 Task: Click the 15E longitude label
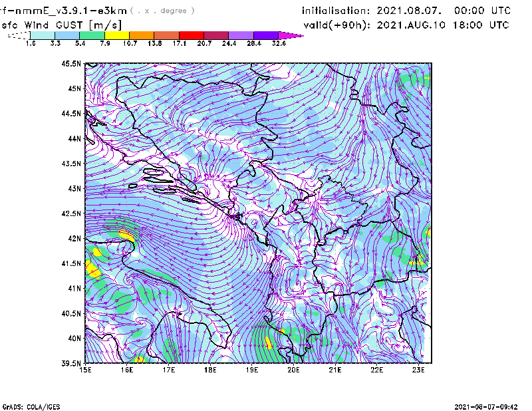pyautogui.click(x=85, y=370)
